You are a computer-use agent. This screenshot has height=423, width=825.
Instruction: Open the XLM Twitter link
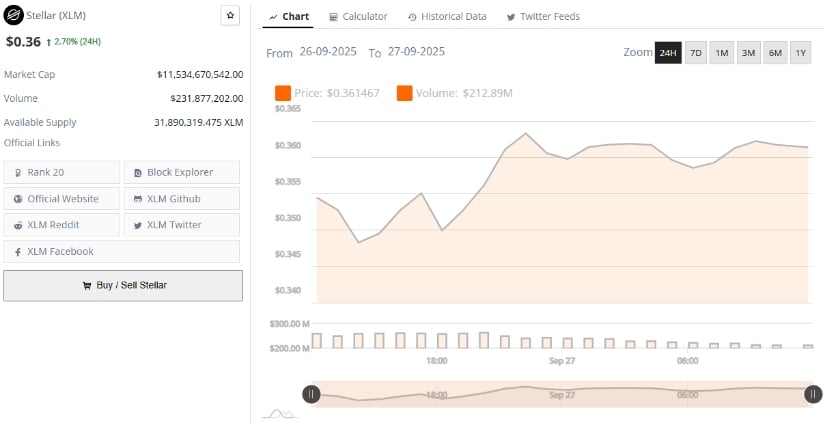click(x=182, y=225)
